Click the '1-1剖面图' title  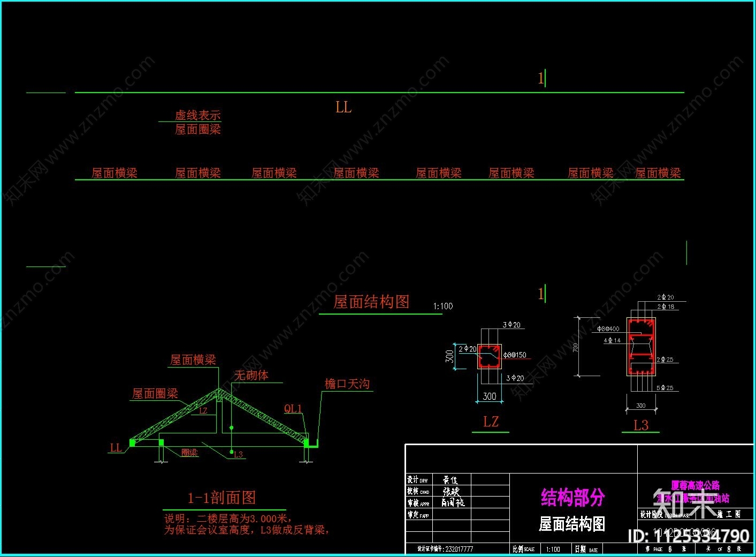point(222,498)
